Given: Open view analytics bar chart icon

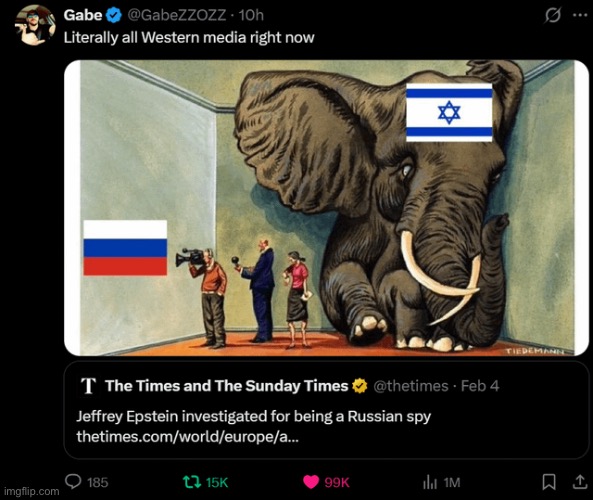Looking at the screenshot, I should (430, 482).
